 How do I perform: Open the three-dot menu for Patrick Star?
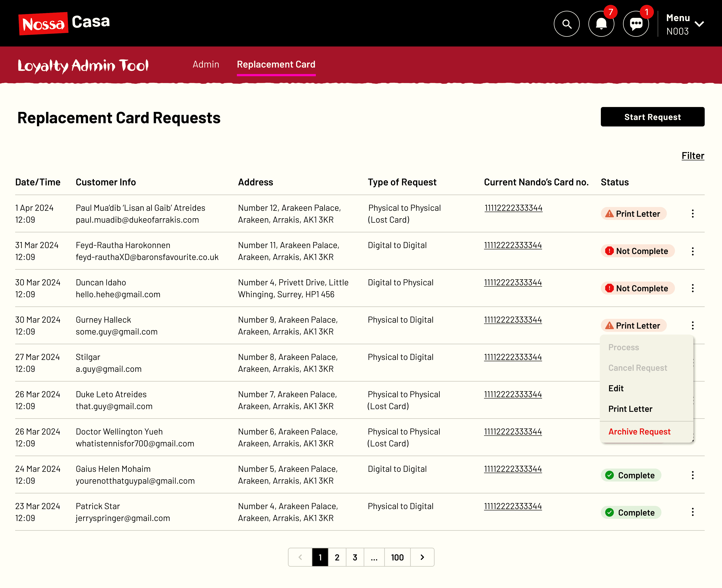coord(693,512)
